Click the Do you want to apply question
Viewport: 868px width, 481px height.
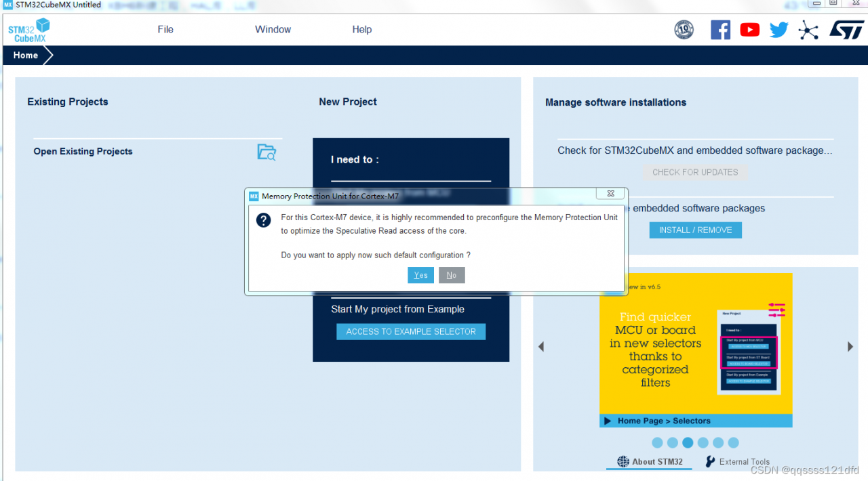(376, 255)
